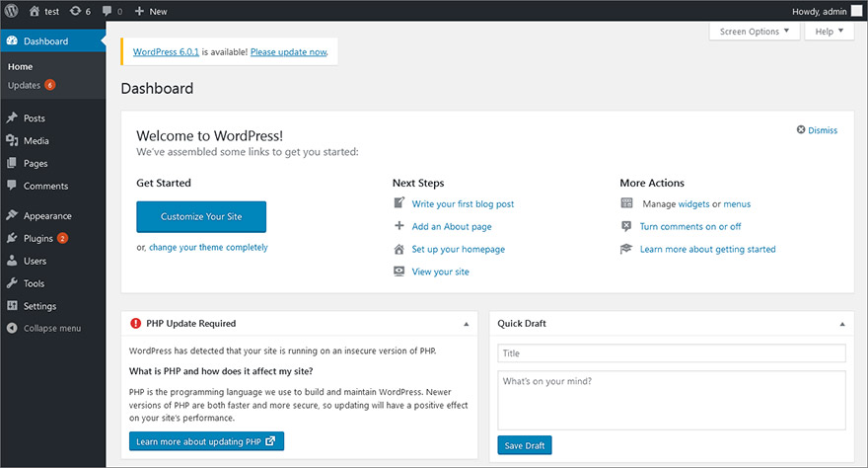Viewport: 868px width, 468px height.
Task: Click Learn more about getting started
Action: point(707,249)
